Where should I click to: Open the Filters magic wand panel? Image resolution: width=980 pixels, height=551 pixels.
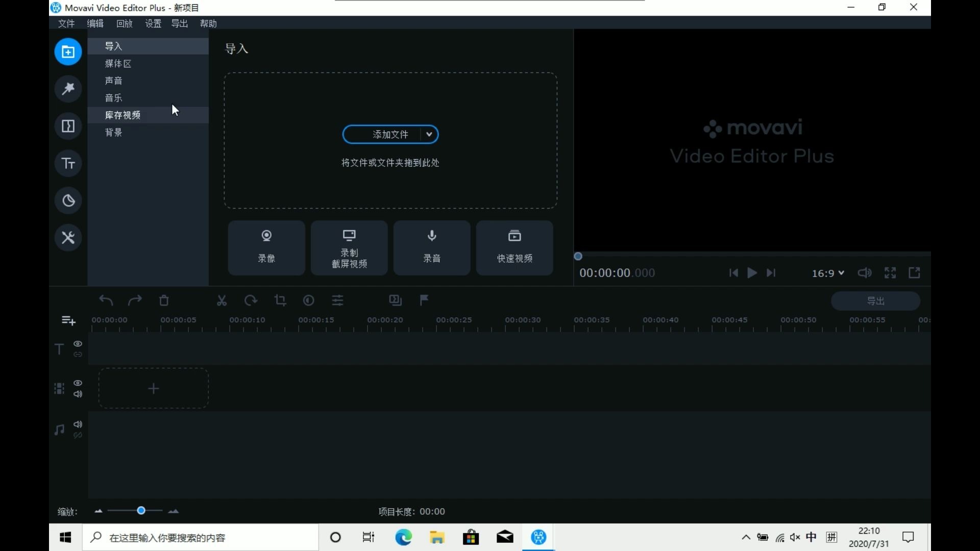68,89
